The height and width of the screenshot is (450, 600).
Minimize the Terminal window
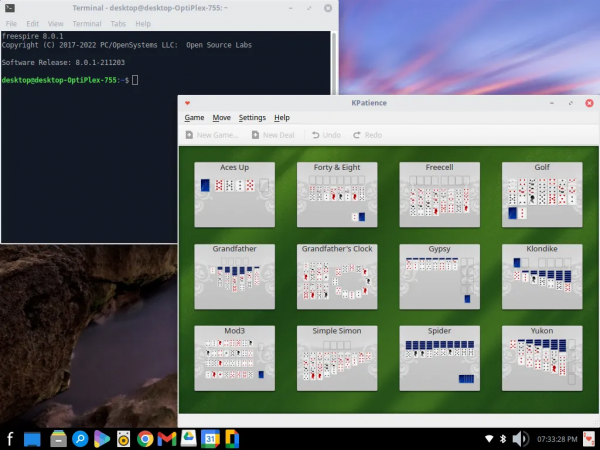coord(291,8)
